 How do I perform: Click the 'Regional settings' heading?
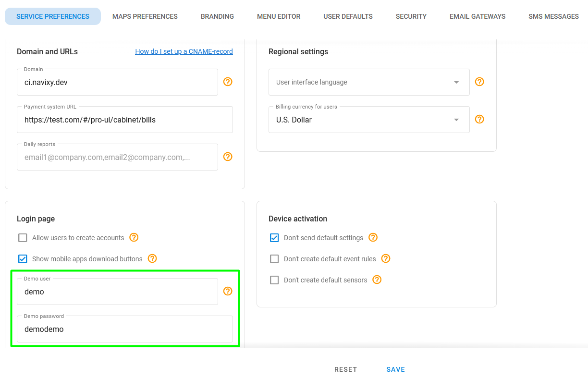[x=298, y=51]
